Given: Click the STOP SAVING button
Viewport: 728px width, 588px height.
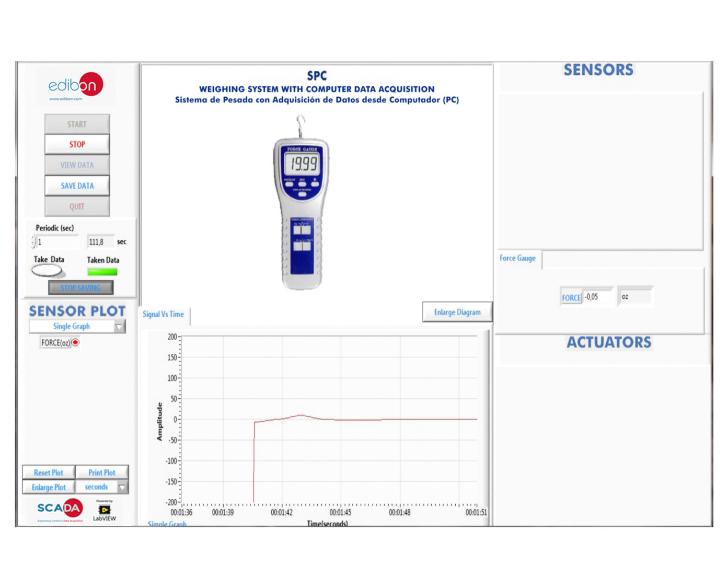Looking at the screenshot, I should coord(80,288).
